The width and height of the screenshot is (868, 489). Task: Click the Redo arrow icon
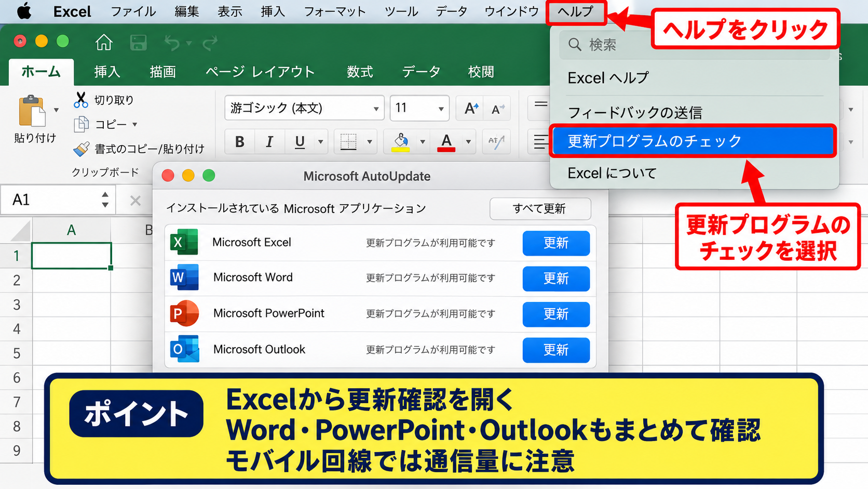click(x=210, y=43)
